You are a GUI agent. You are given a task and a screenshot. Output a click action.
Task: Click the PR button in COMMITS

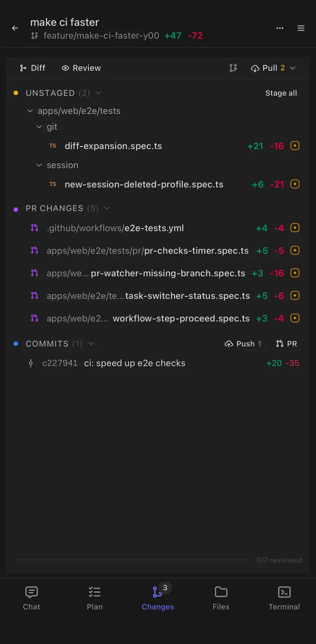[287, 344]
